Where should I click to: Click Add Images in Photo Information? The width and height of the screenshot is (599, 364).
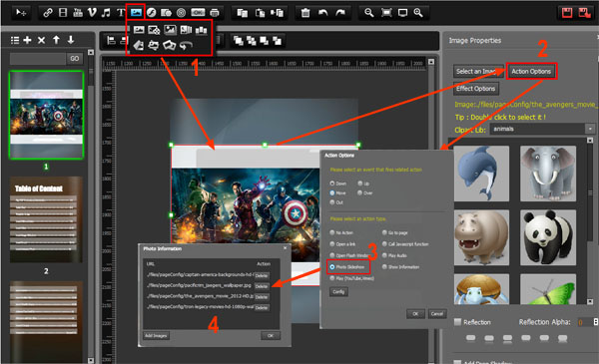[156, 336]
